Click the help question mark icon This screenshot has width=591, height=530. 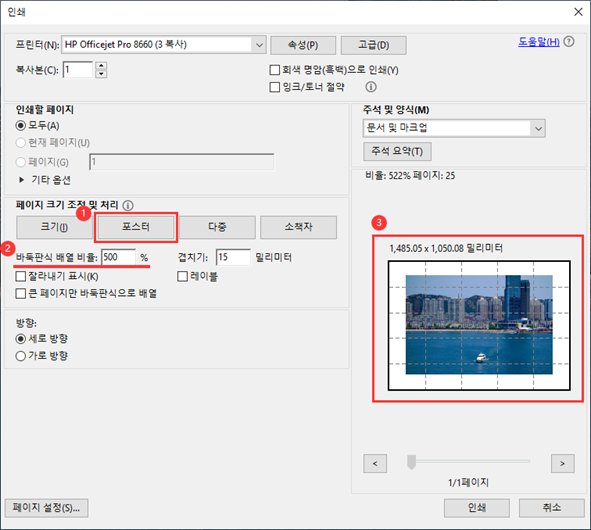click(x=569, y=41)
